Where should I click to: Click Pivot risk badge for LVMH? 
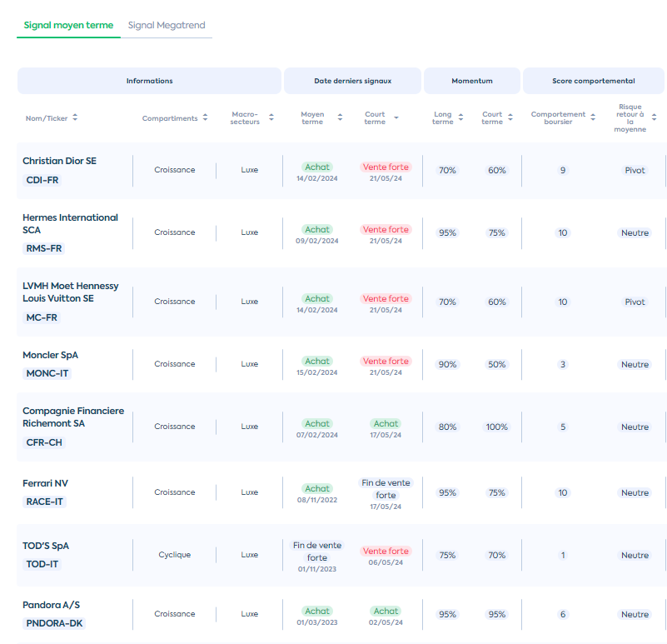point(635,302)
